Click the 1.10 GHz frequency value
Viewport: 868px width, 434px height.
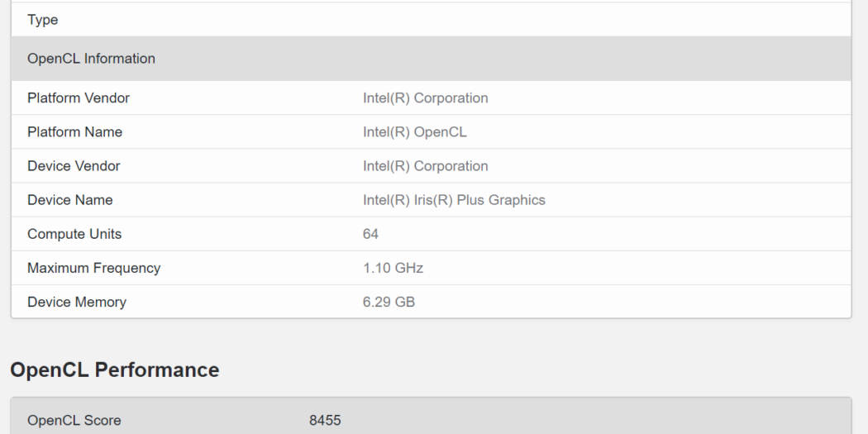click(x=393, y=268)
